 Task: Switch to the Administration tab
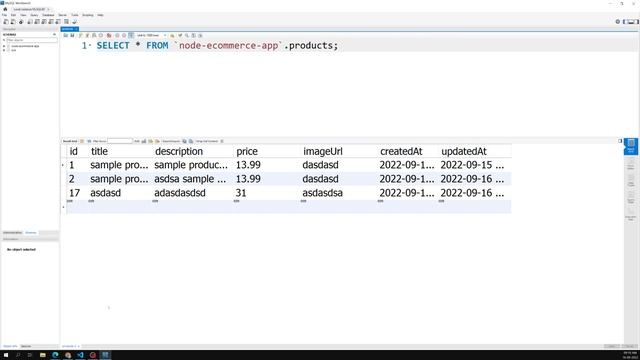(13, 233)
